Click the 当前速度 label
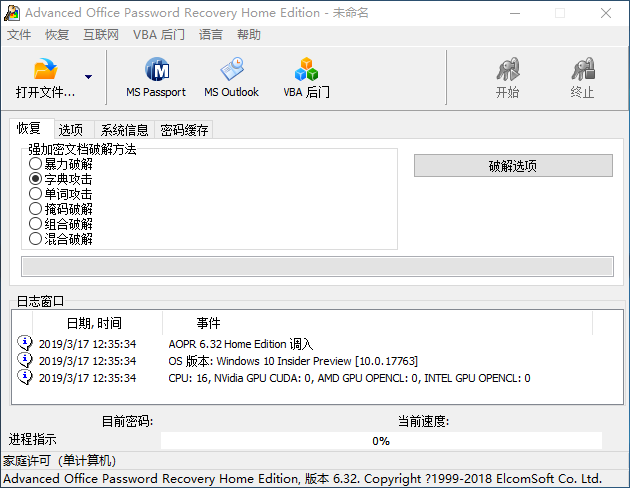 423,421
